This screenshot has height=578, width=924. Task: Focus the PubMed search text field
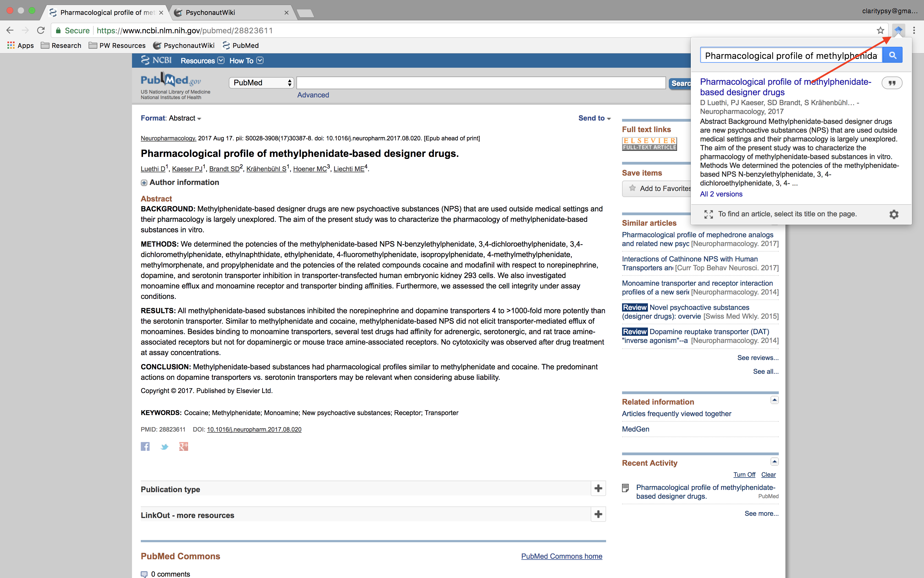[481, 83]
